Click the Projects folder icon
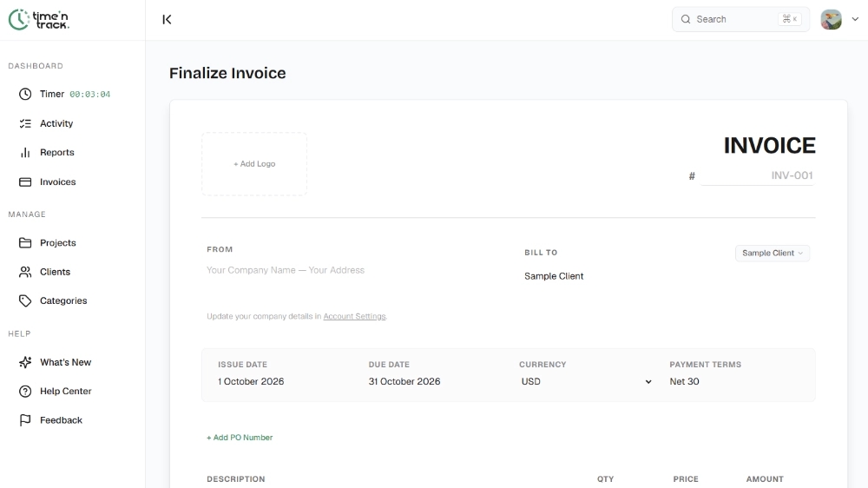The width and height of the screenshot is (868, 488). (25, 242)
